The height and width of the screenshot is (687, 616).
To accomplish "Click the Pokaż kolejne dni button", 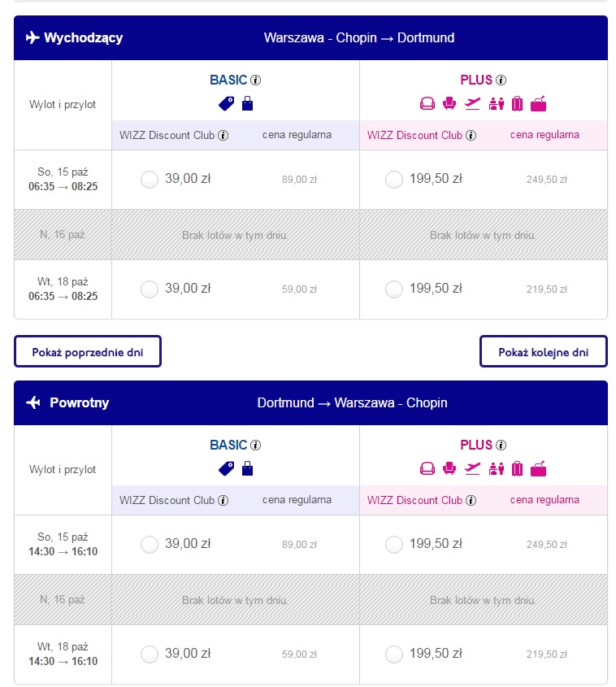I will [x=544, y=351].
